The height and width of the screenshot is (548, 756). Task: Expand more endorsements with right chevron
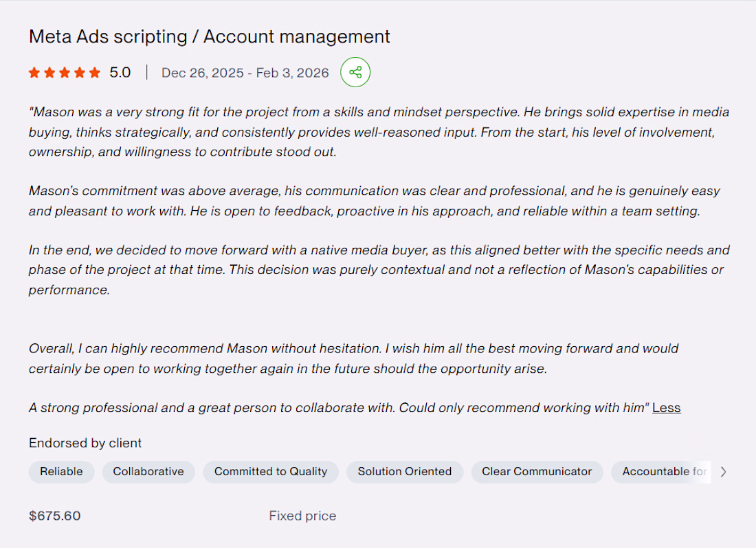(x=723, y=472)
